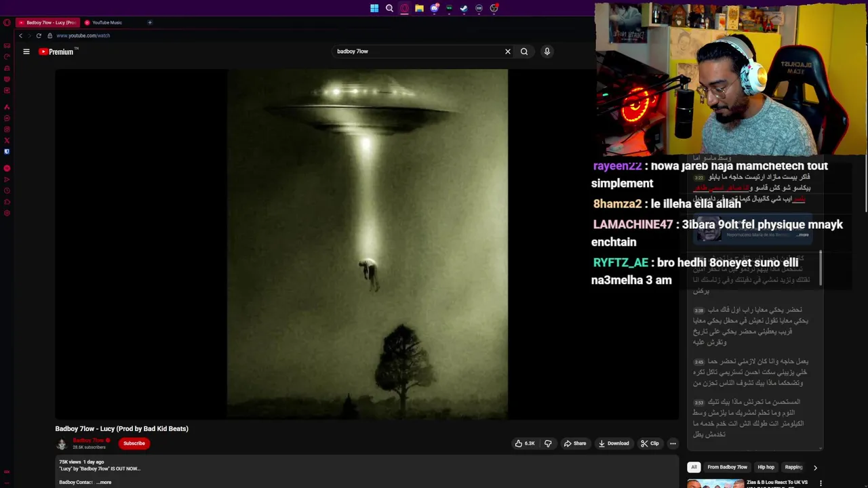
Task: Subscribe to the Badboy 7low channel
Action: (134, 443)
